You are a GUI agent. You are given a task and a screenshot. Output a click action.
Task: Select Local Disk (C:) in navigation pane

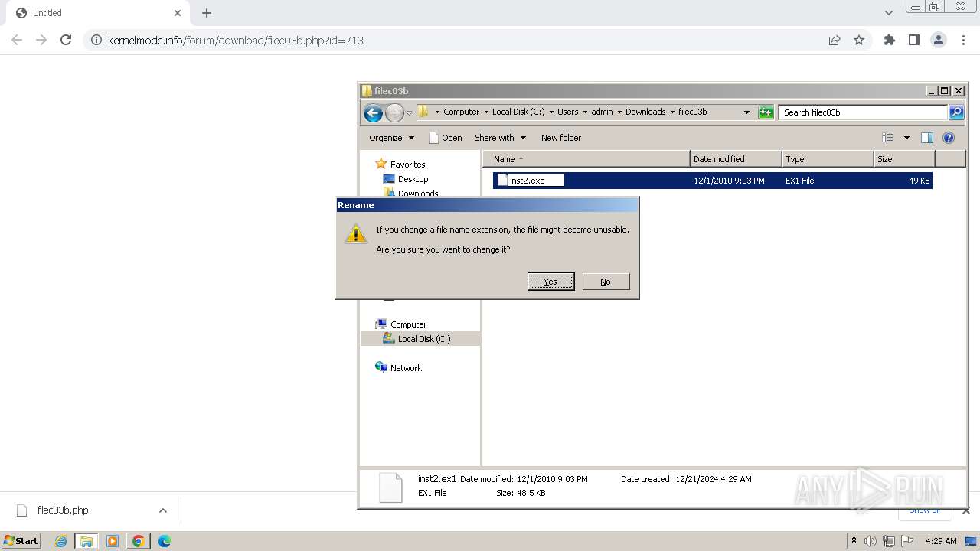(x=423, y=339)
